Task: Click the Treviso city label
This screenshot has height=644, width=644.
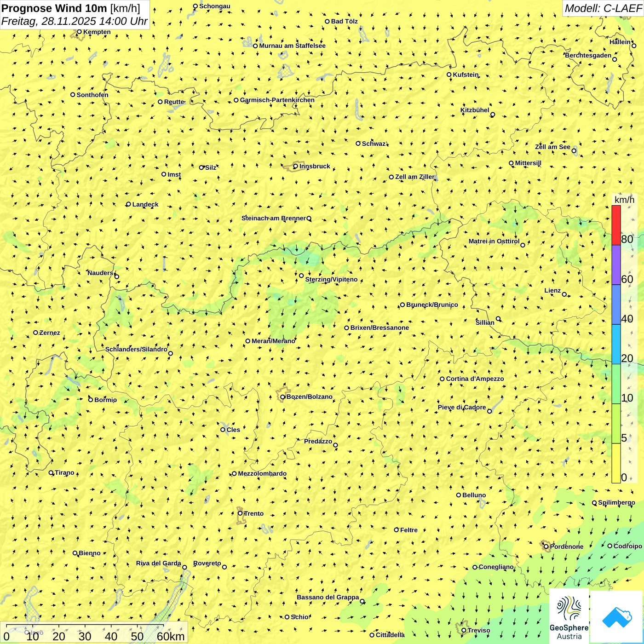Action: pyautogui.click(x=479, y=630)
